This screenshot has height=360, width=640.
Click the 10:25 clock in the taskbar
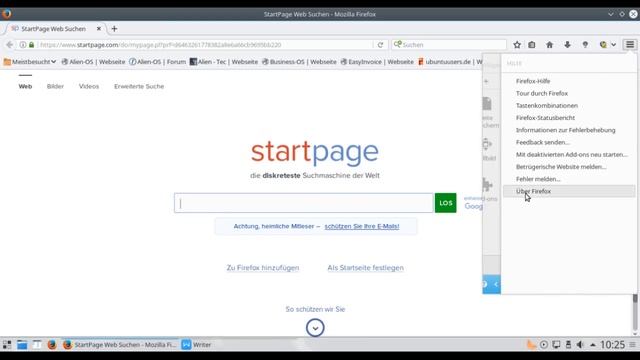(612, 345)
